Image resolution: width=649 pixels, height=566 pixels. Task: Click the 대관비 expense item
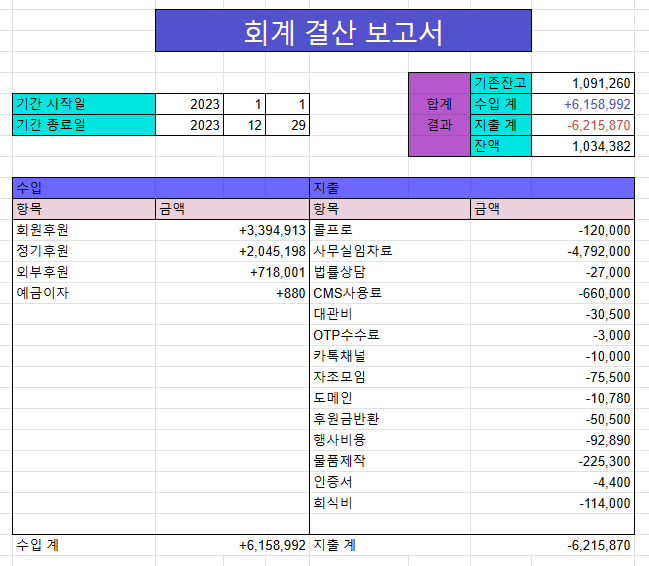coord(390,314)
